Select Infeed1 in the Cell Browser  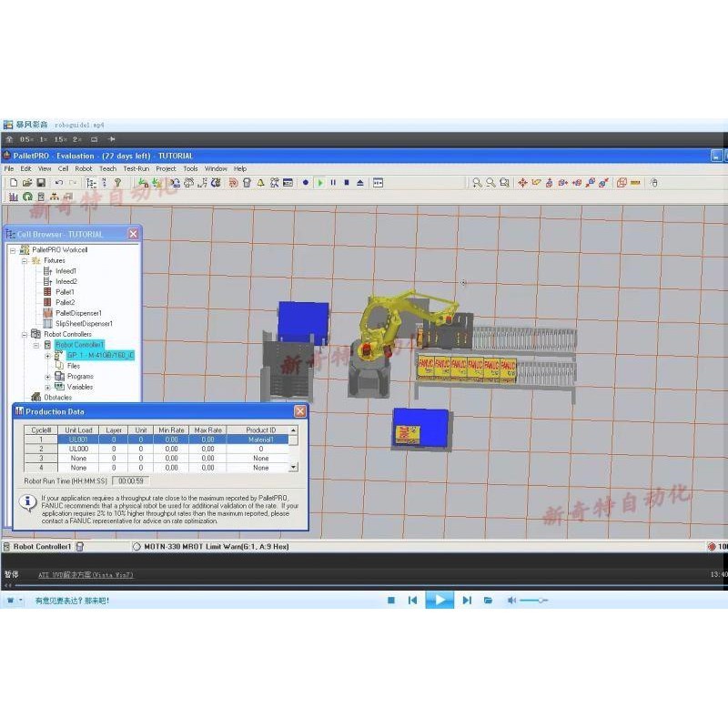tap(66, 271)
